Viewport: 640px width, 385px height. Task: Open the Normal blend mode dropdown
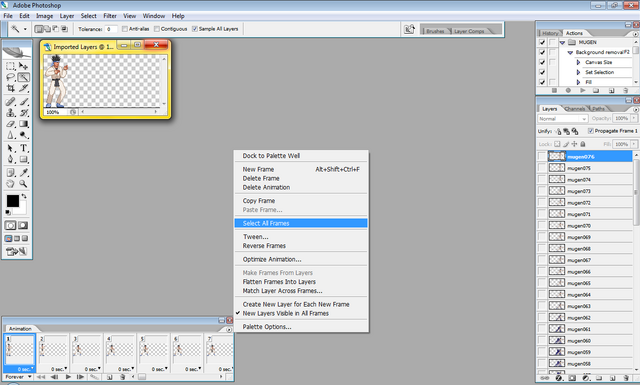tap(562, 118)
